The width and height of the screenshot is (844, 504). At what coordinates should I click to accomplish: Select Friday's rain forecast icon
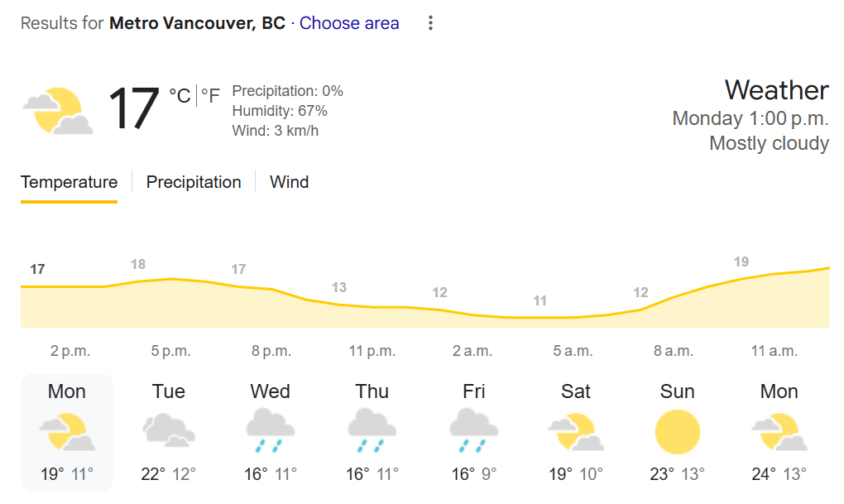473,430
